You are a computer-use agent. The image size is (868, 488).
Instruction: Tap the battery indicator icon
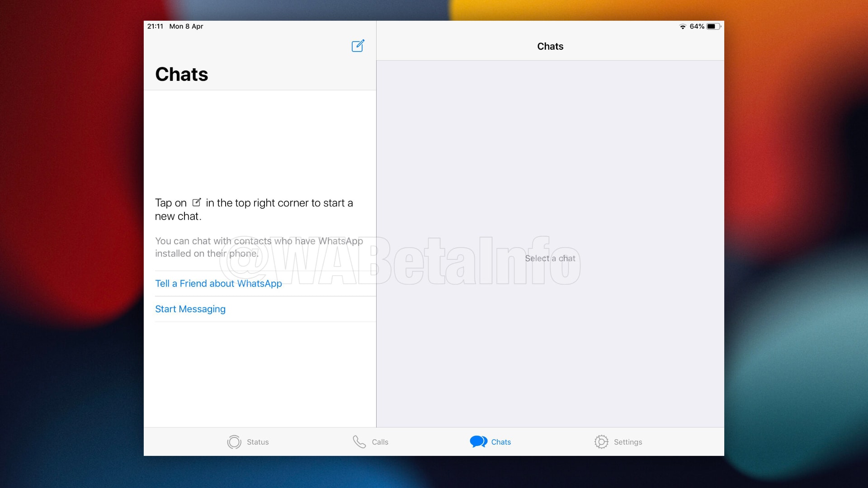713,26
